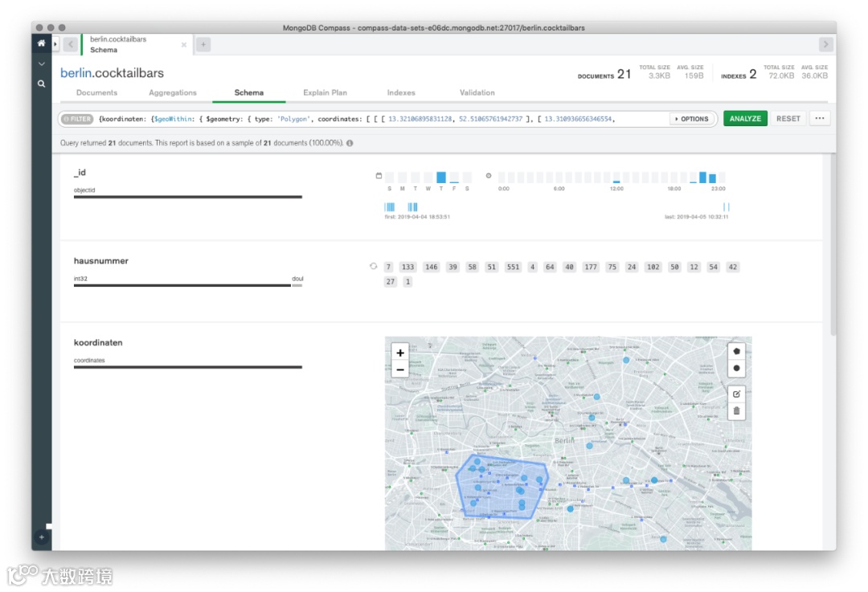Open the Validation tab
This screenshot has height=592, width=868.
pos(477,92)
